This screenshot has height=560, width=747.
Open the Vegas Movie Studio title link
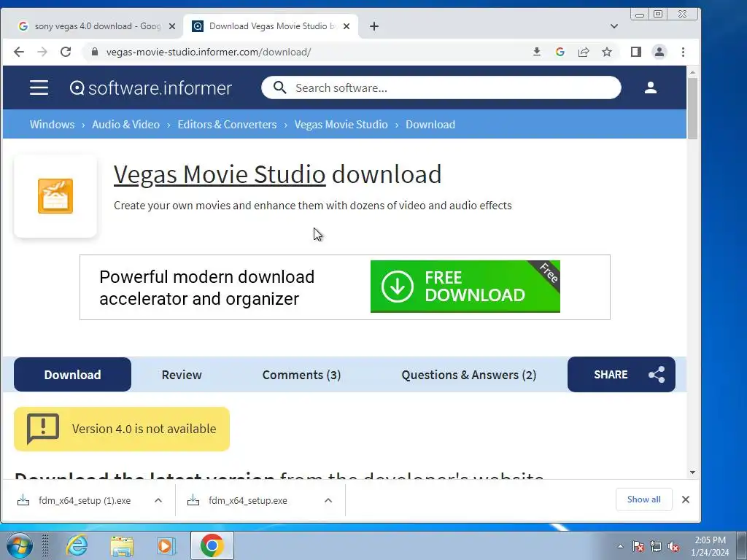pyautogui.click(x=220, y=174)
